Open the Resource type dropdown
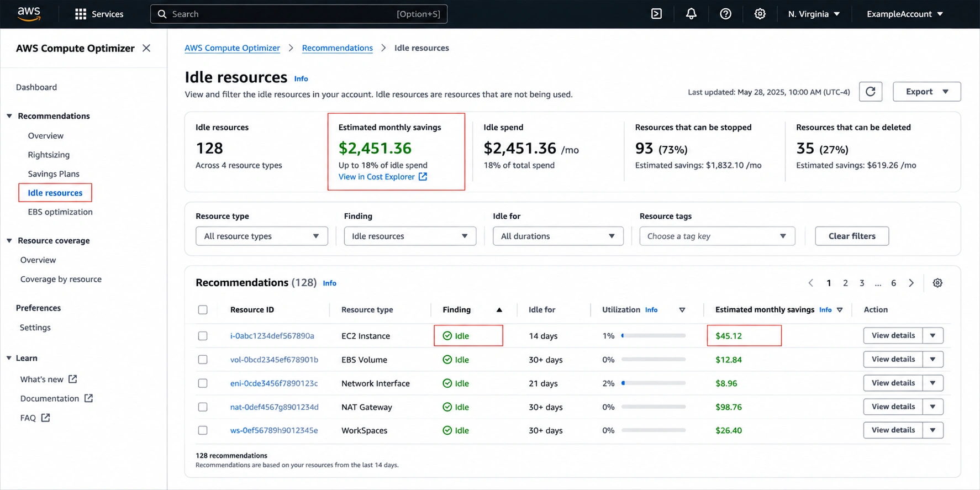Viewport: 980px width, 490px height. coord(262,236)
